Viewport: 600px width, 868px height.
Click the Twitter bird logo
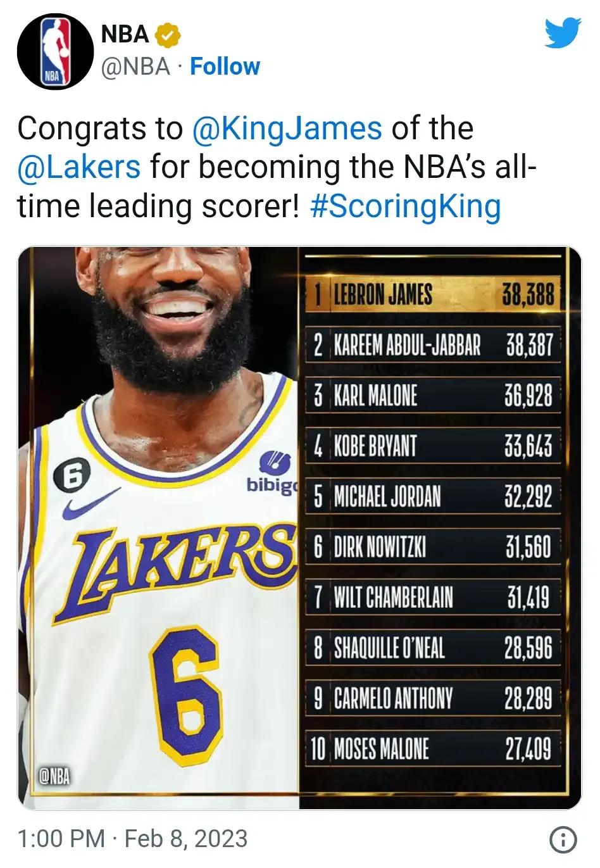point(563,32)
